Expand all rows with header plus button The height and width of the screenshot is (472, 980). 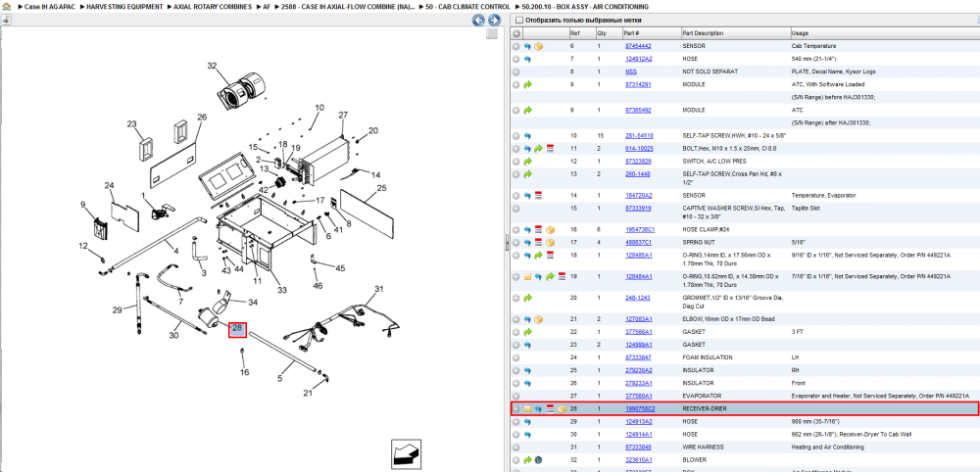point(516,33)
